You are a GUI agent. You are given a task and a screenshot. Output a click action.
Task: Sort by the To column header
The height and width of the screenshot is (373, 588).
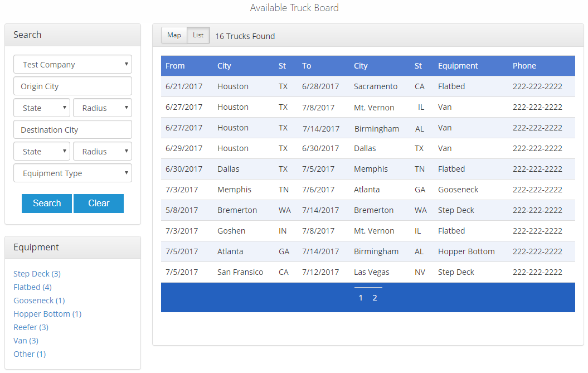307,66
